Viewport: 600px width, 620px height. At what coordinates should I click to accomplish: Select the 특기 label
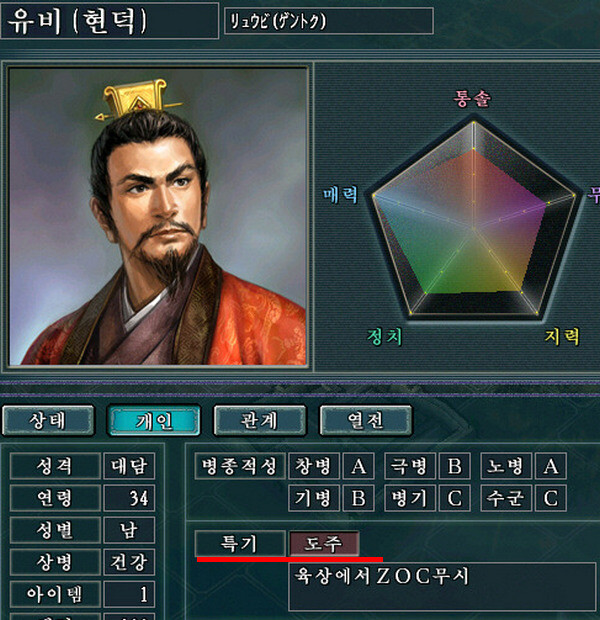click(x=240, y=544)
